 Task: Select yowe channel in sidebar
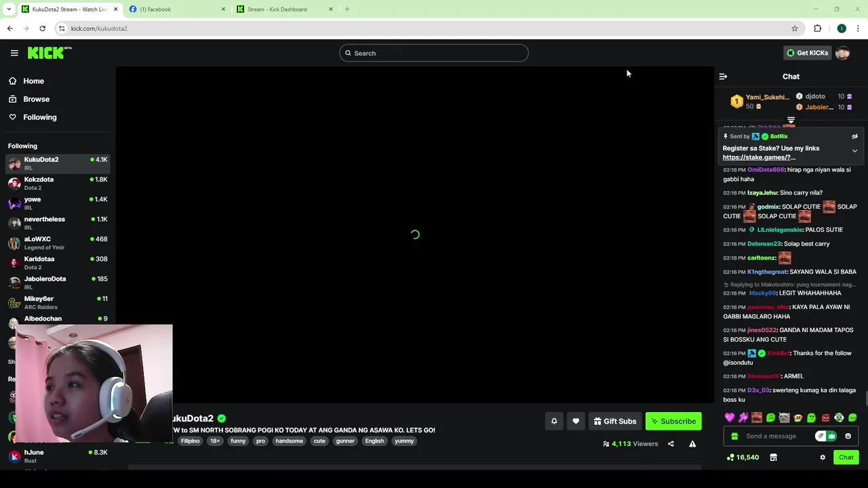(58, 203)
